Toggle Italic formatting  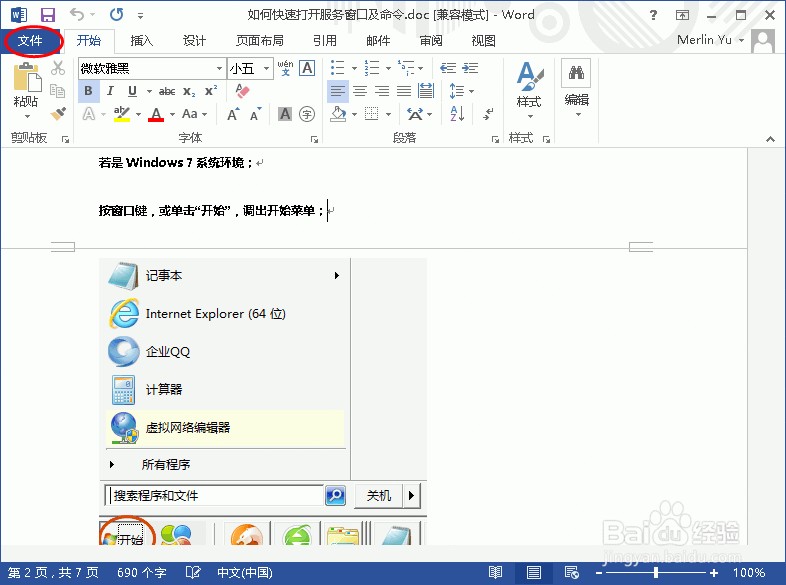coord(110,91)
